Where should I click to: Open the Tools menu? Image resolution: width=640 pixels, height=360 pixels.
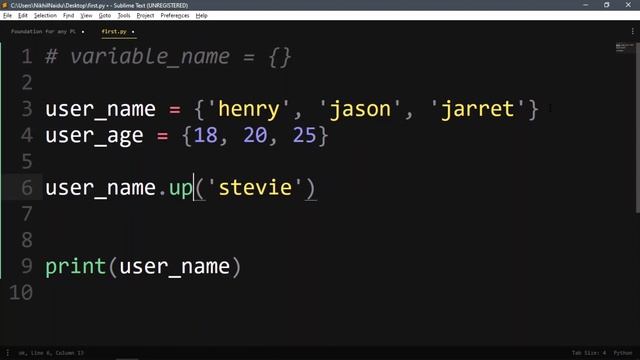coord(124,16)
